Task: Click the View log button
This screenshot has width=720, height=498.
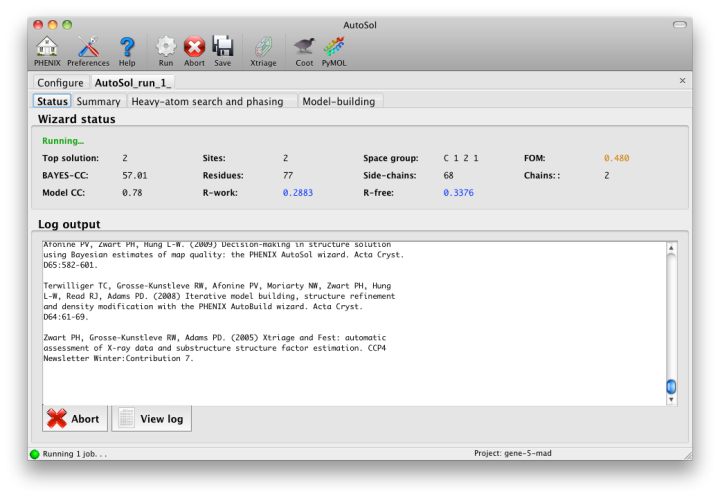Action: (151, 419)
